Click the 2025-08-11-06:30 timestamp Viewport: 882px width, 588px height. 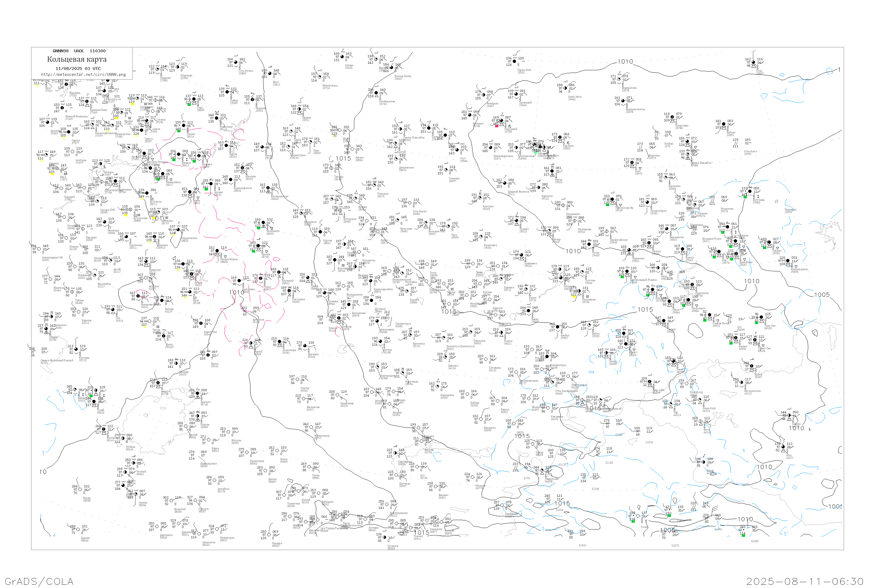click(805, 581)
